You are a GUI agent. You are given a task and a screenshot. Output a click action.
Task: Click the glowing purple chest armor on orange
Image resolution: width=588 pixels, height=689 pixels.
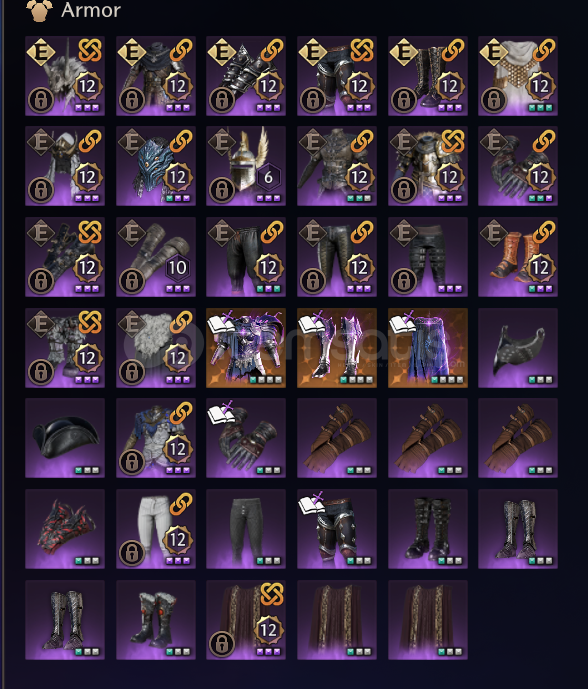click(246, 348)
